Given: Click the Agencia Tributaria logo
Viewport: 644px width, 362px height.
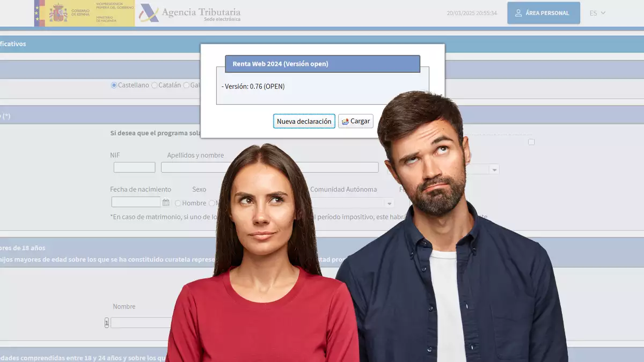Looking at the screenshot, I should [190, 13].
